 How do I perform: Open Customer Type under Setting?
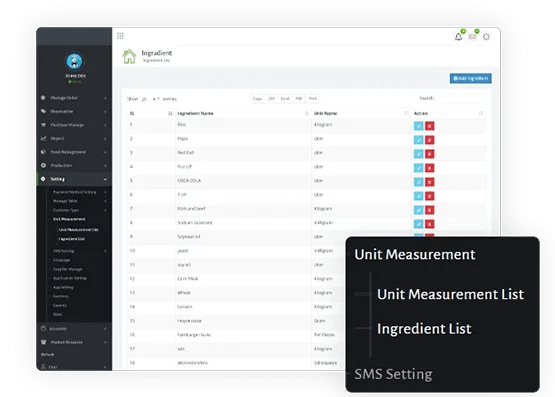click(66, 210)
